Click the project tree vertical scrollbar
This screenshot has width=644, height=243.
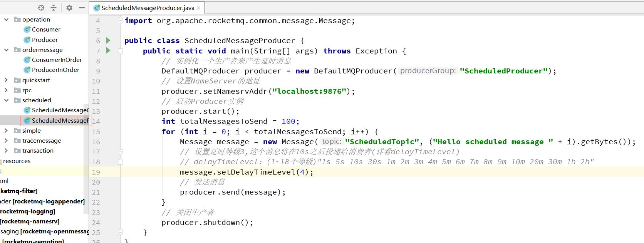[x=86, y=154]
